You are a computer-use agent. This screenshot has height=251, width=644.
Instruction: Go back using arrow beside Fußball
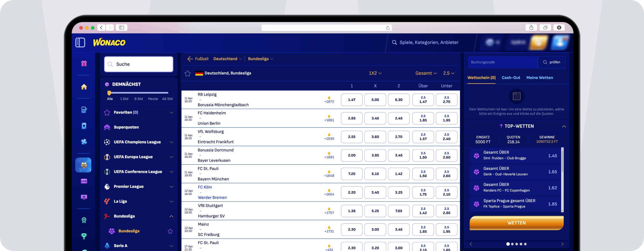tap(190, 59)
